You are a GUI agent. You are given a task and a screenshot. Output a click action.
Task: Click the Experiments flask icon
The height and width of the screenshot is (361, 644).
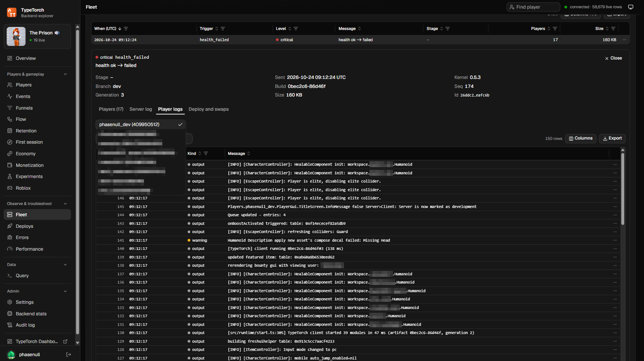[10, 177]
